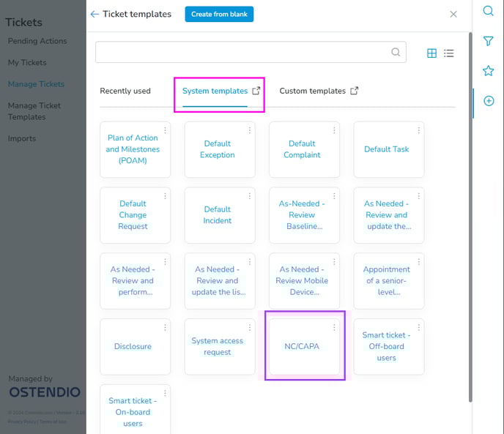Close the Ticket templates panel
The width and height of the screenshot is (504, 434).
(x=453, y=14)
